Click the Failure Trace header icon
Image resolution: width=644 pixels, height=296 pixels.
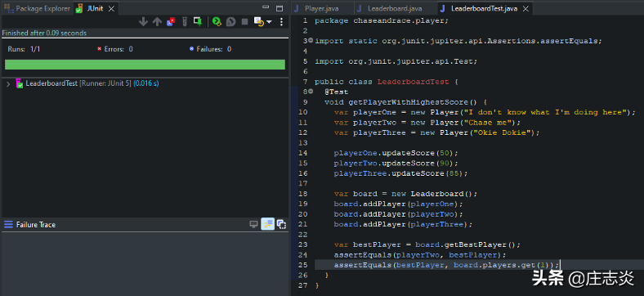tap(8, 225)
